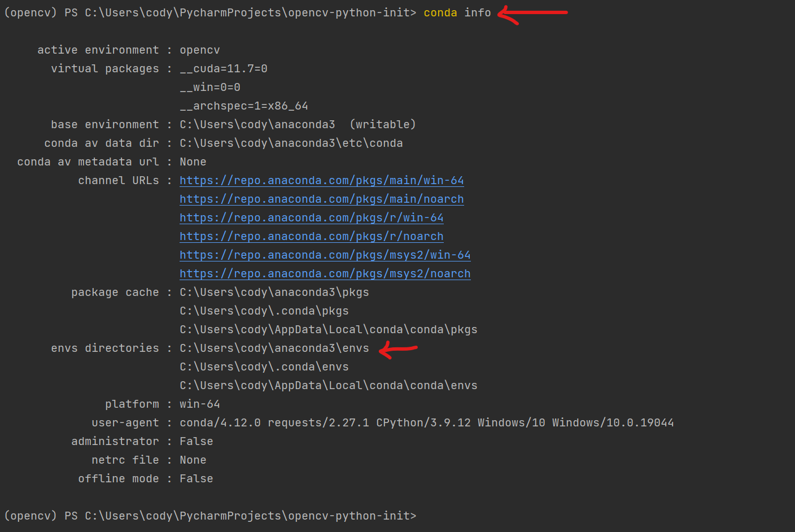Click the offline mode value 'False'
The image size is (795, 532).
(196, 479)
